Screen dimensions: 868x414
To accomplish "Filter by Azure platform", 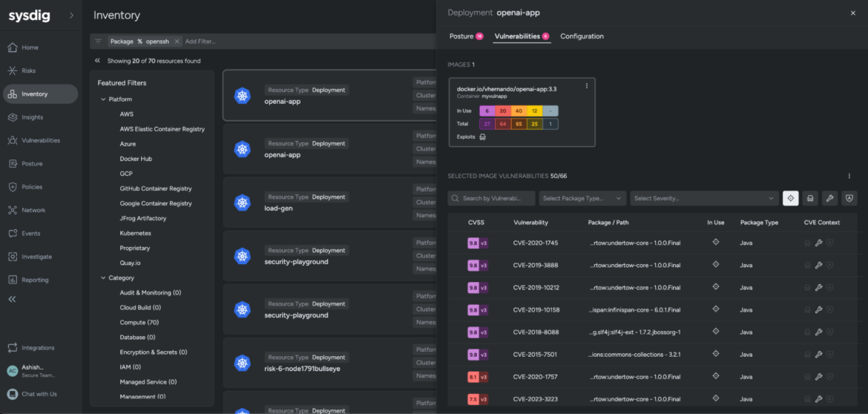I will tap(128, 144).
